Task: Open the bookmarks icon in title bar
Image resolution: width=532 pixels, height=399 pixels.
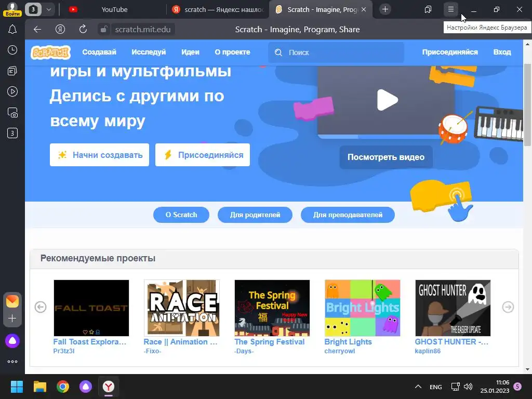Action: [428, 9]
